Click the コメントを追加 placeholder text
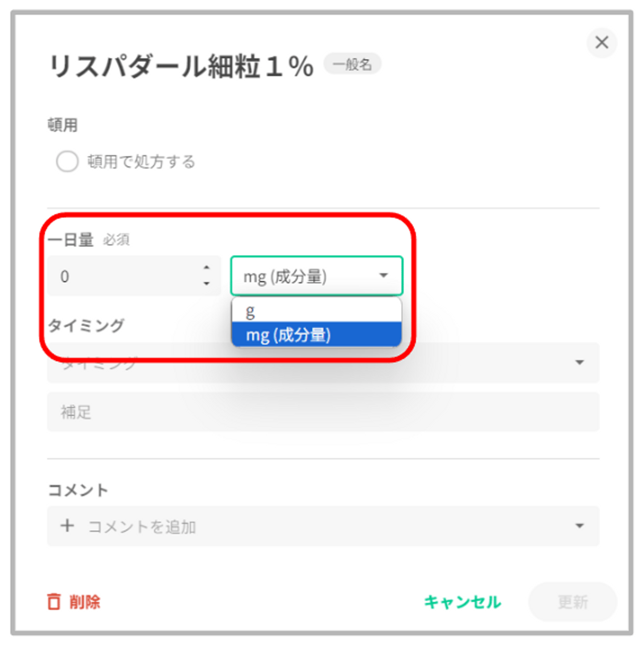This screenshot has width=644, height=645. (x=142, y=526)
